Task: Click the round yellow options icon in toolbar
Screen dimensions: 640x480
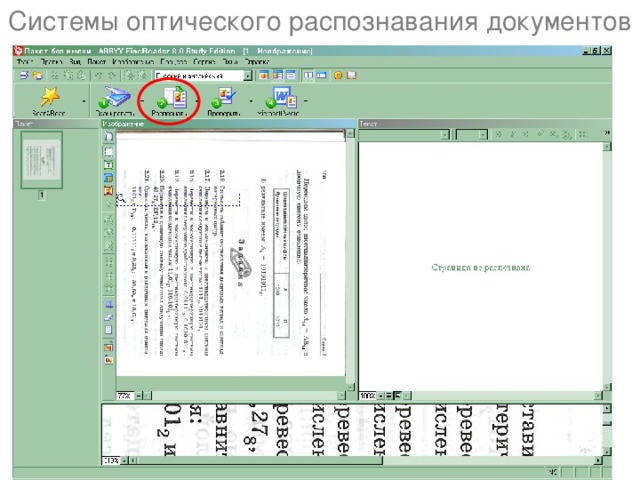Action: click(x=338, y=76)
